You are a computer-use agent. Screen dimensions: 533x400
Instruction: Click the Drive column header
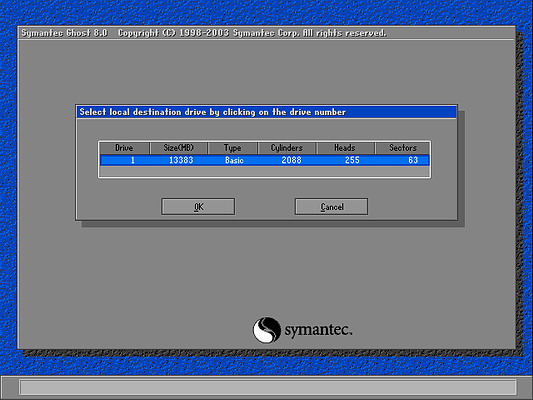point(124,148)
